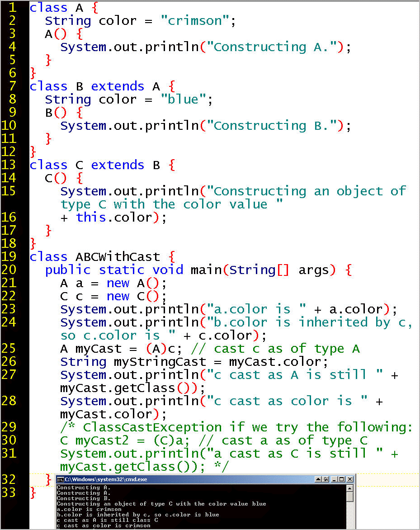This screenshot has width=420, height=530.
Task: Close the cmd.exe window
Action: click(350, 479)
